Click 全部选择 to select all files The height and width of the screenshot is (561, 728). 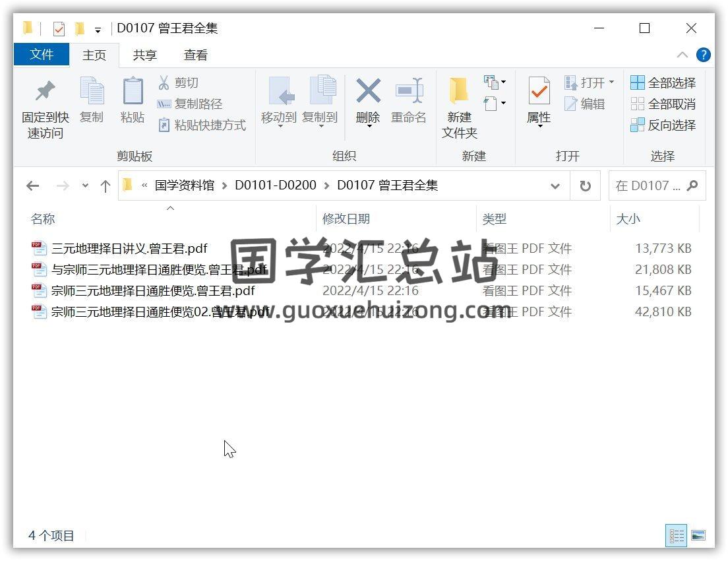[663, 82]
